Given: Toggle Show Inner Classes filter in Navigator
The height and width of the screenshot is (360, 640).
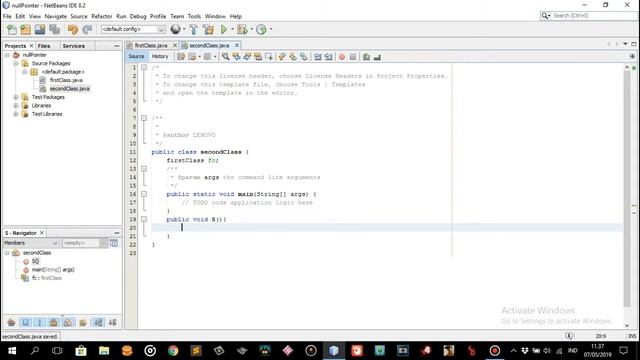Looking at the screenshot, I should click(68, 322).
